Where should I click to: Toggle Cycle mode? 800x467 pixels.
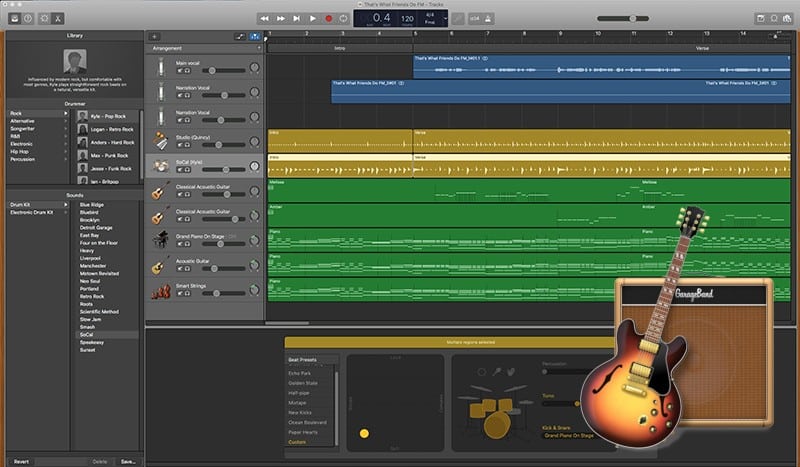click(x=343, y=18)
